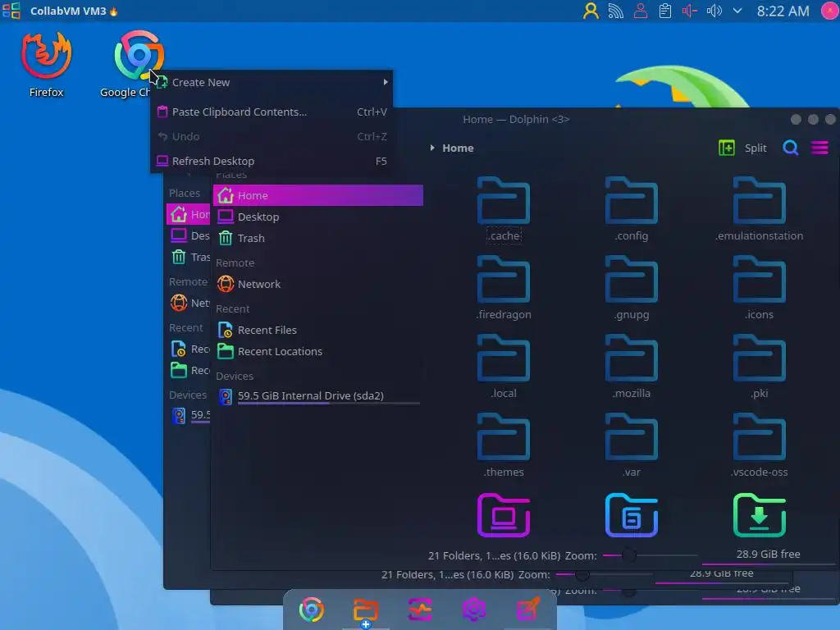Open the .var folder
The width and height of the screenshot is (840, 630).
click(631, 445)
